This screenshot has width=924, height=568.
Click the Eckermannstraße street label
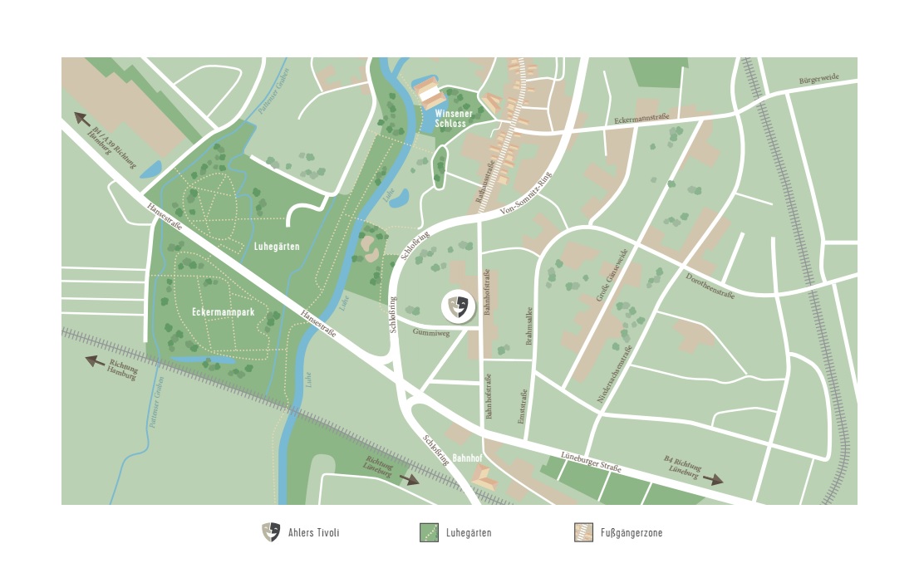click(641, 119)
